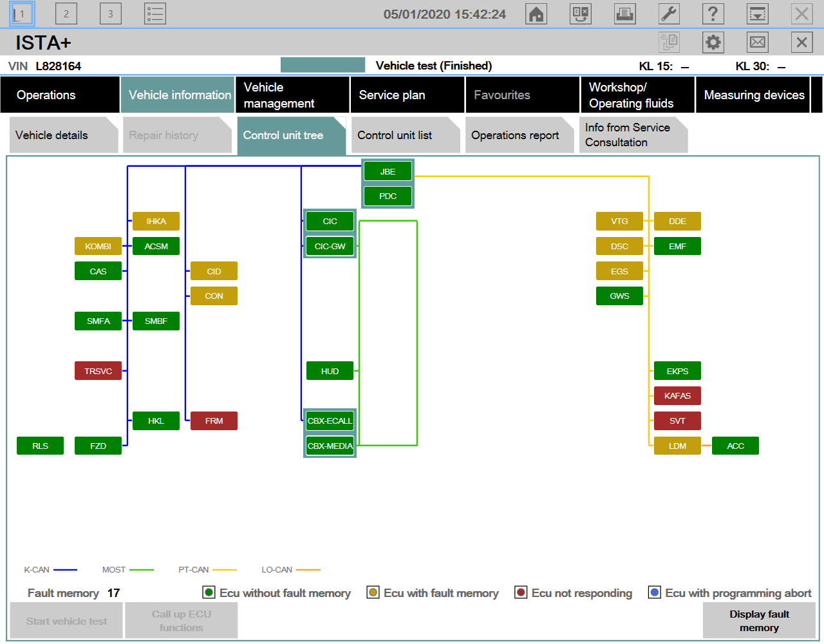The image size is (824, 644).
Task: Open help via question mark icon
Action: click(713, 14)
